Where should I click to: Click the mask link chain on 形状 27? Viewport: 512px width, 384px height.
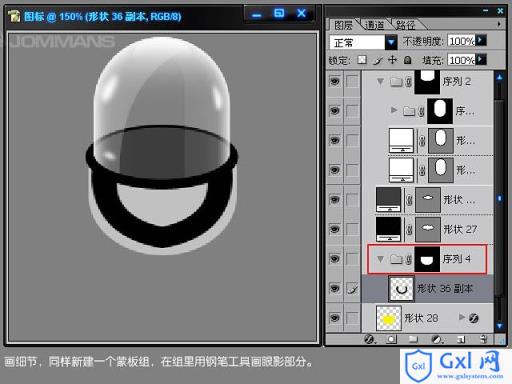[409, 230]
